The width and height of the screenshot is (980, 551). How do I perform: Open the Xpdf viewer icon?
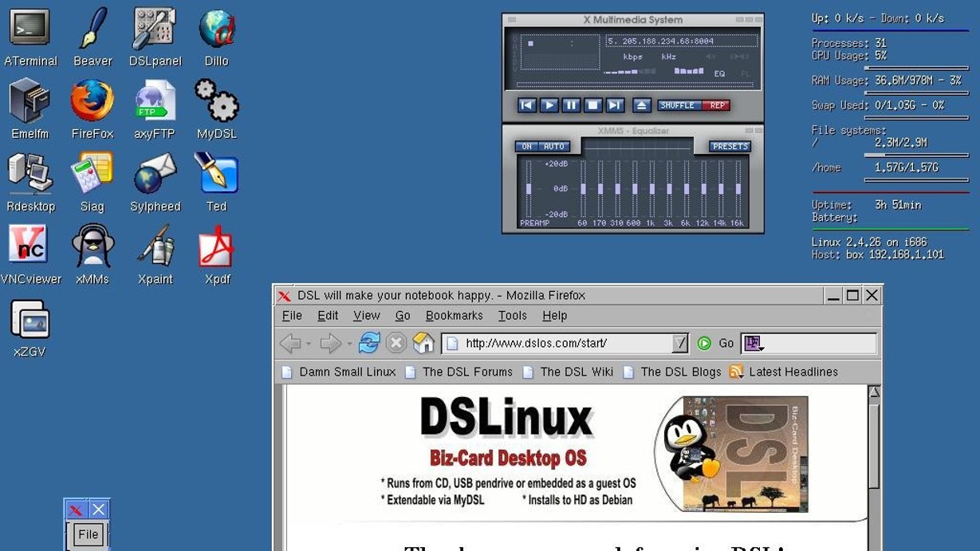(x=216, y=247)
